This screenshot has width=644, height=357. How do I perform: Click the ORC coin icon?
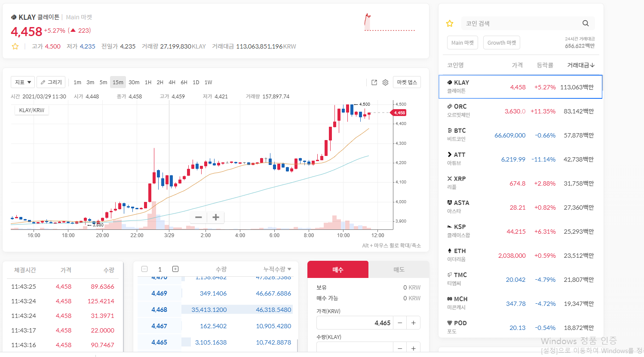point(450,106)
